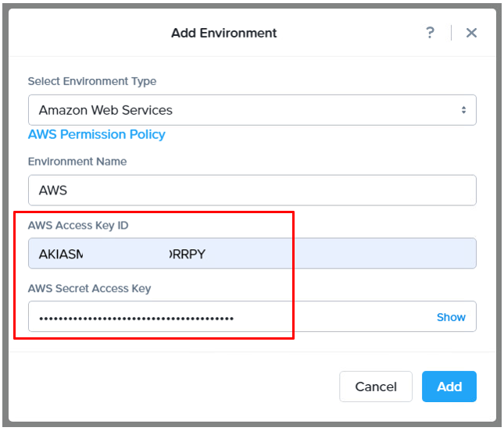Open help via question mark icon
This screenshot has width=504, height=431.
point(430,33)
